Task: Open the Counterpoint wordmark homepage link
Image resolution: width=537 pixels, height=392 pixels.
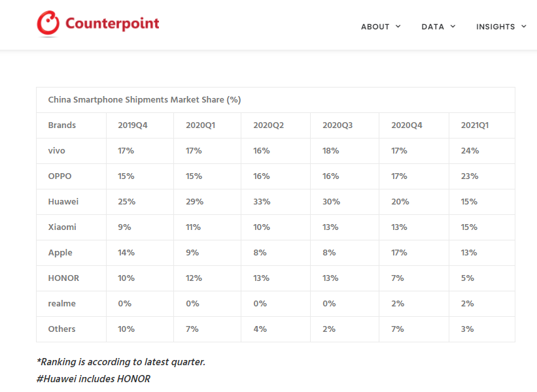Action: click(x=113, y=24)
